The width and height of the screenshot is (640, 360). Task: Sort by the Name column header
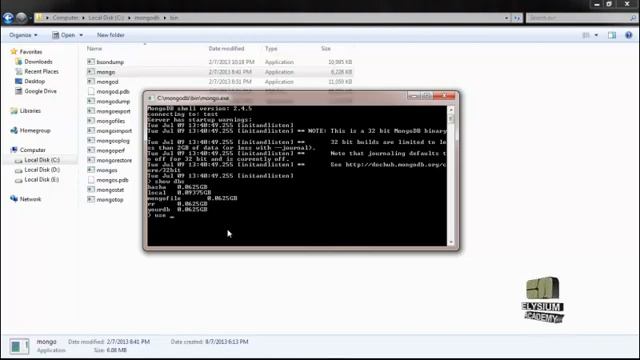94,49
